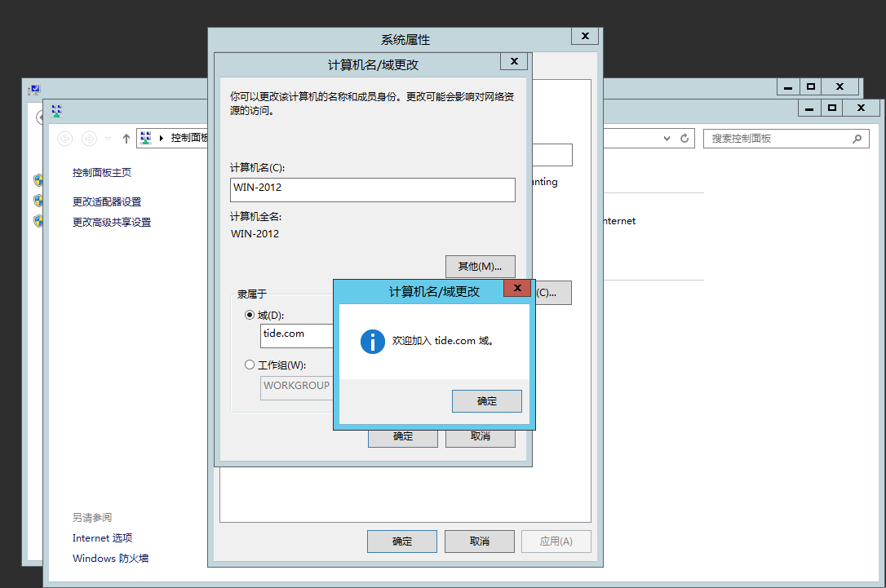Open 更改高级共享设置 link
The width and height of the screenshot is (886, 588).
112,222
